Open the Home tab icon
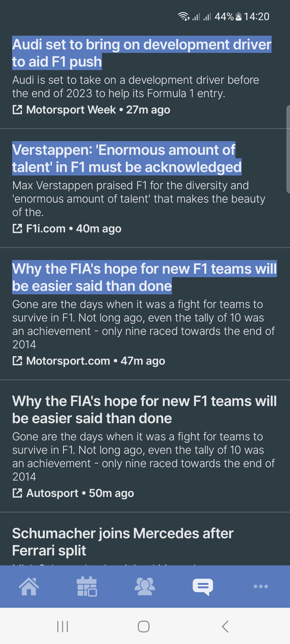Image resolution: width=290 pixels, height=644 pixels. 29,586
